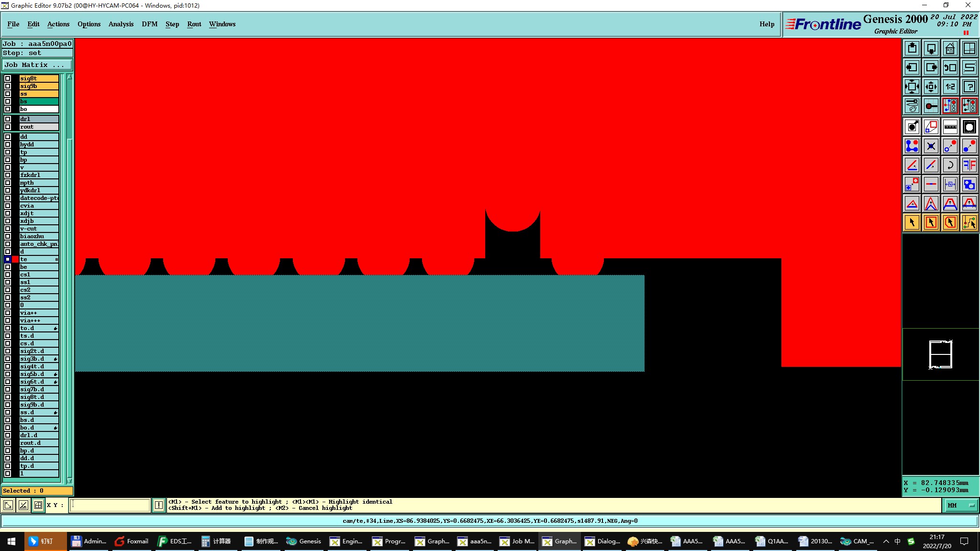Toggle the cs1 layer checkbox
The height and width of the screenshot is (551, 980).
click(x=8, y=275)
